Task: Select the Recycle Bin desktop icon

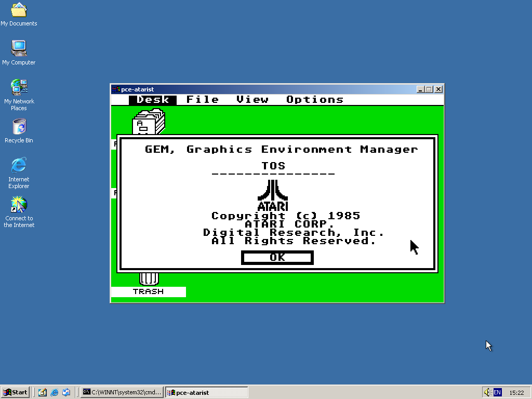Action: (19, 131)
